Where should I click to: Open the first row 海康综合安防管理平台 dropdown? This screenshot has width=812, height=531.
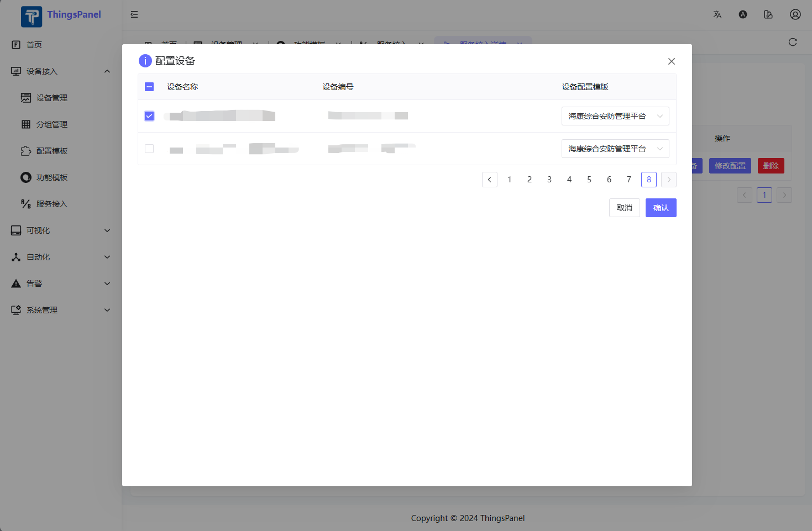pos(615,116)
